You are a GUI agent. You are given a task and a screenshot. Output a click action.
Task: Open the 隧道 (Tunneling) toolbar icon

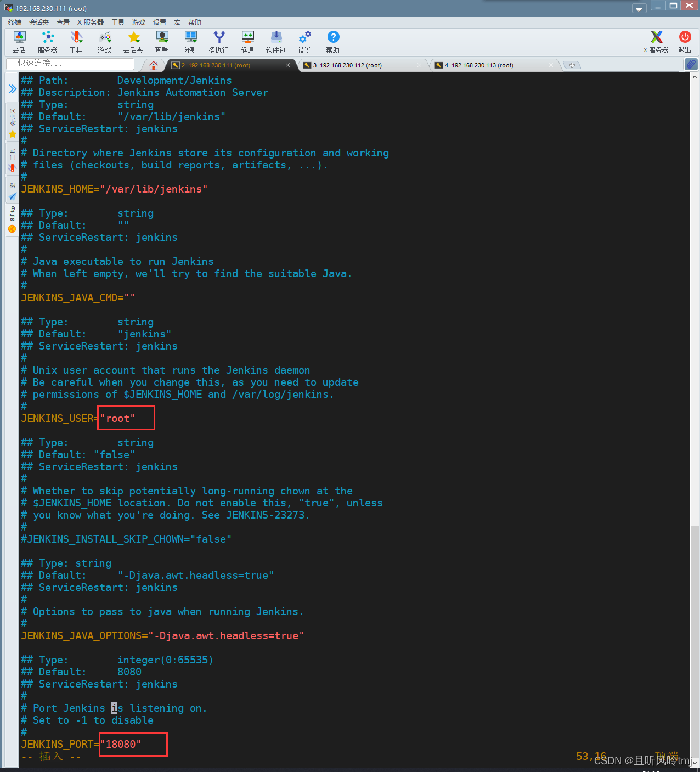point(247,42)
